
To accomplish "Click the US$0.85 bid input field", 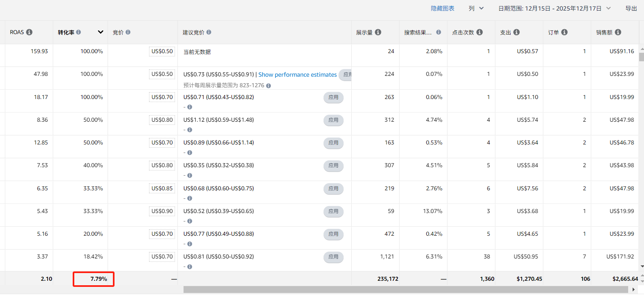I will point(162,189).
